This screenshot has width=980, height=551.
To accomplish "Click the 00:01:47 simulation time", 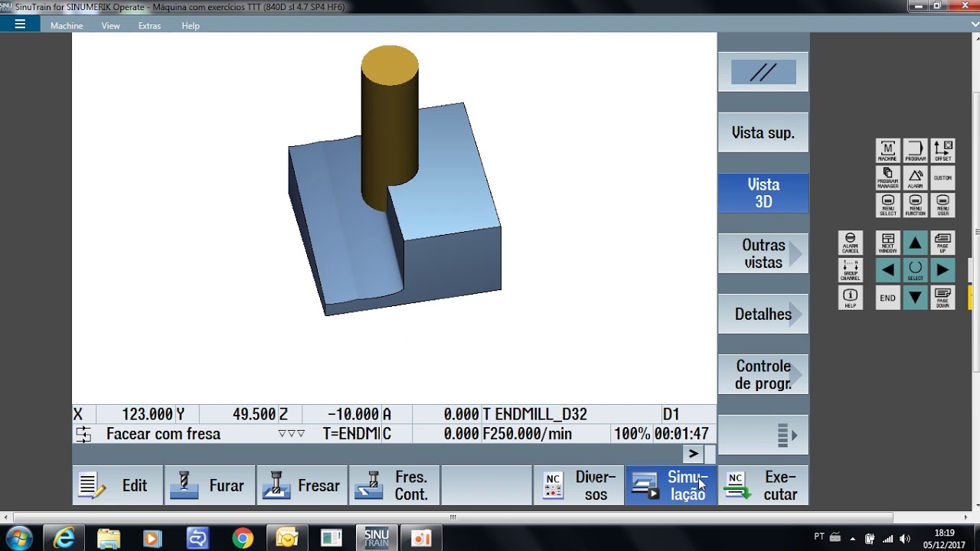I will (681, 434).
